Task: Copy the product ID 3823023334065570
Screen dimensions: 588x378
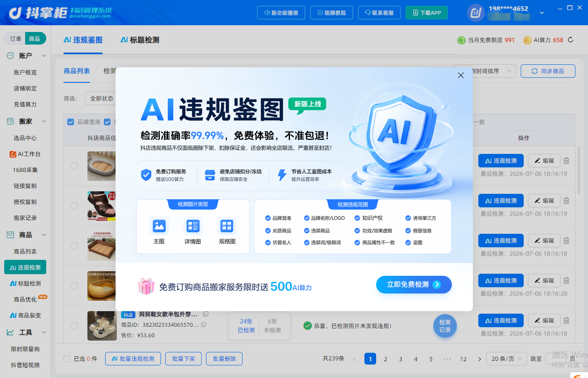Action: 204,325
